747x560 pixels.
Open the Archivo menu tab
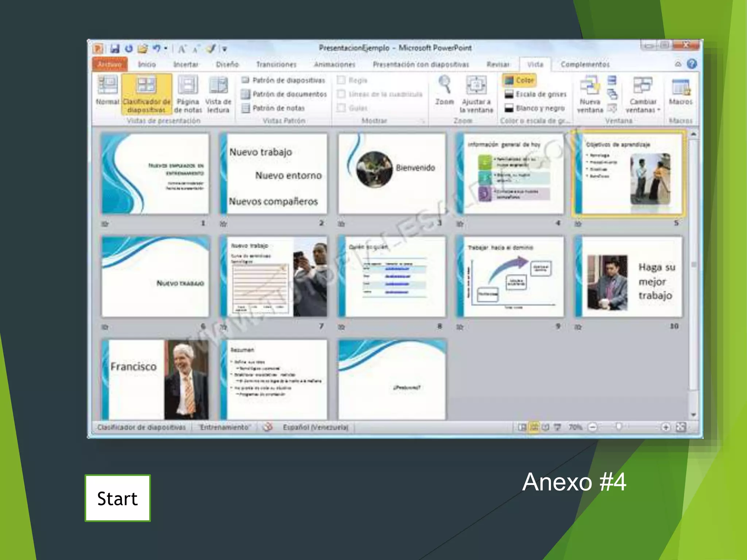click(110, 64)
